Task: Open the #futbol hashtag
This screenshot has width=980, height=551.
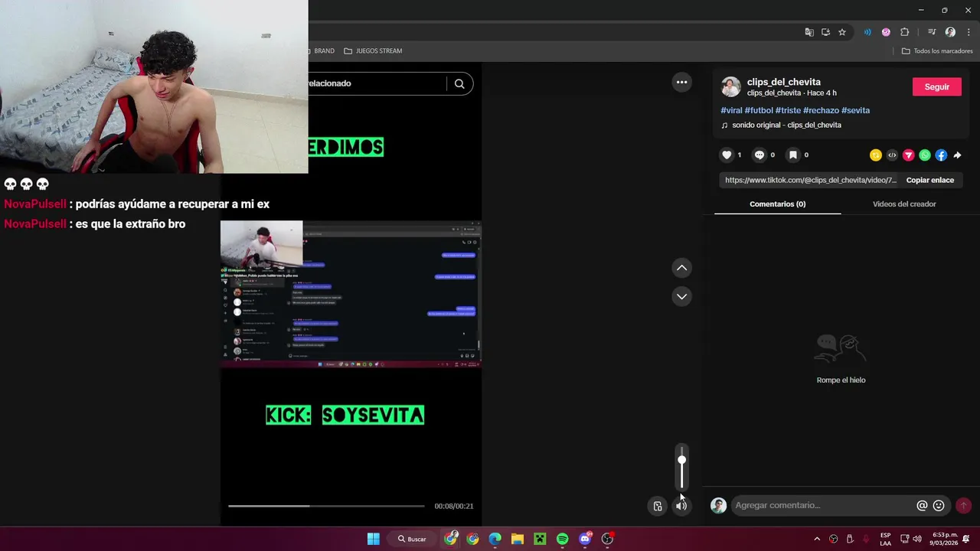Action: [x=759, y=110]
